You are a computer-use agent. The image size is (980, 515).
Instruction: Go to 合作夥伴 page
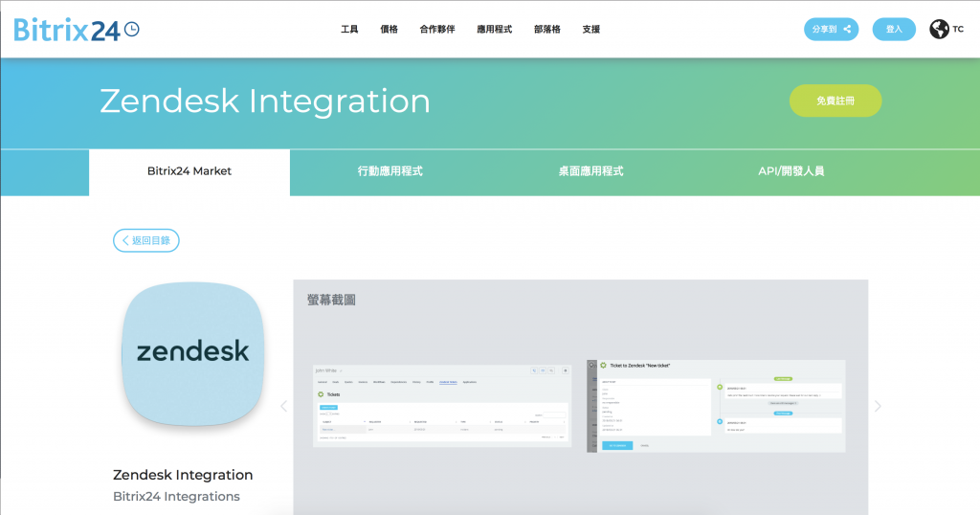pos(436,30)
